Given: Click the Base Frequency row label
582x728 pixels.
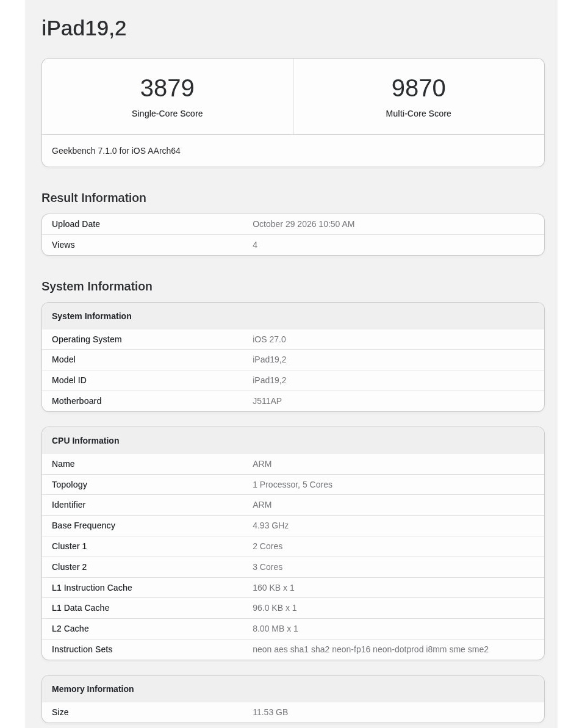Looking at the screenshot, I should pyautogui.click(x=84, y=525).
